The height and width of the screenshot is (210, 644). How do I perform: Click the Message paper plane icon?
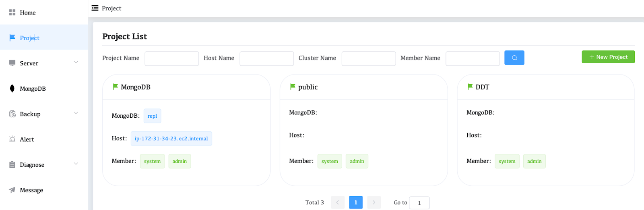pyautogui.click(x=12, y=190)
